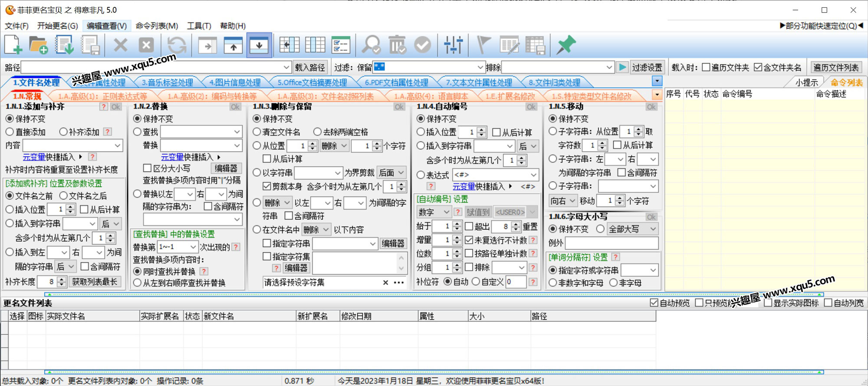Screen dimensions: 868x386
Task: Toggle the 剪裁本身 checkbox
Action: point(267,186)
